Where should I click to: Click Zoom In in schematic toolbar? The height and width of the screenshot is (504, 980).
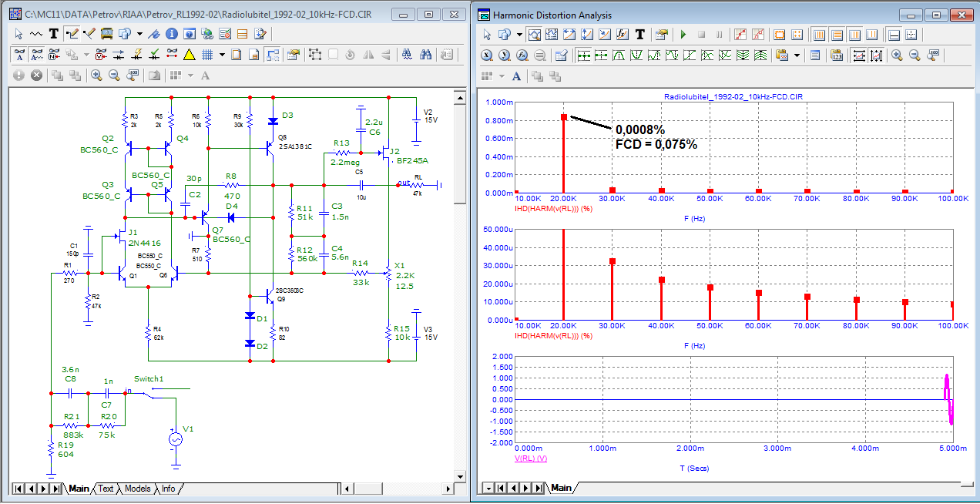click(x=96, y=76)
